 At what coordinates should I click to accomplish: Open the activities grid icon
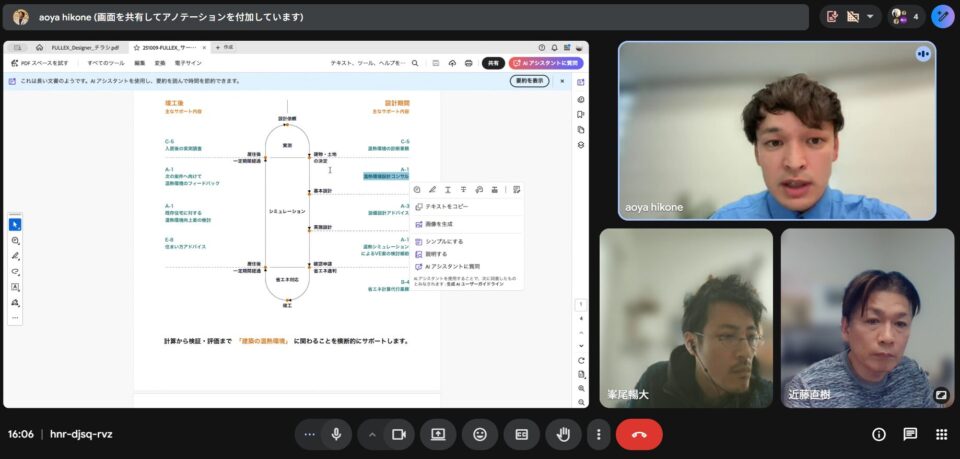[x=941, y=434]
